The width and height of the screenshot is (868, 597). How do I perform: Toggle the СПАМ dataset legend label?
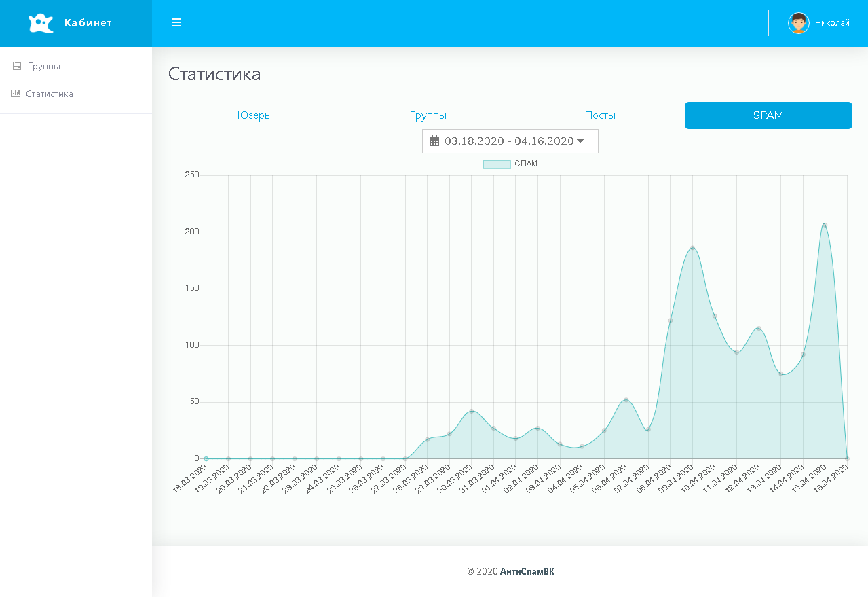click(526, 164)
